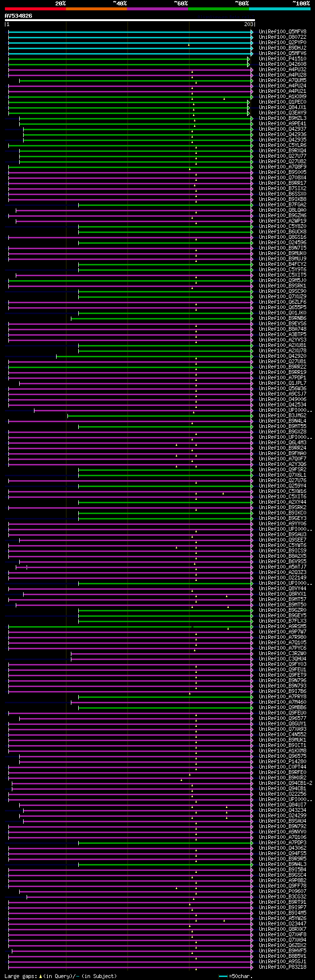Select the UniRef100_B7FGA2 label
The height and width of the screenshot is (980, 315).
pyautogui.click(x=283, y=205)
